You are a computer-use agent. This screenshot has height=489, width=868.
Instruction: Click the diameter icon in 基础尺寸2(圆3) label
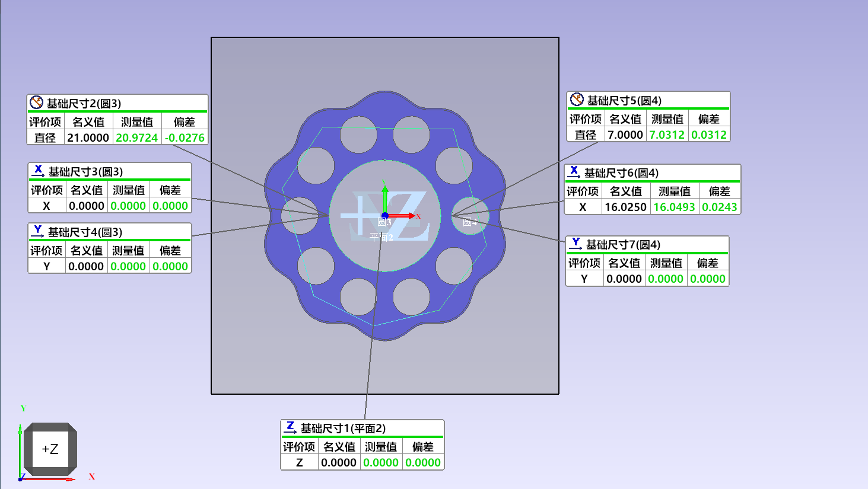(37, 103)
